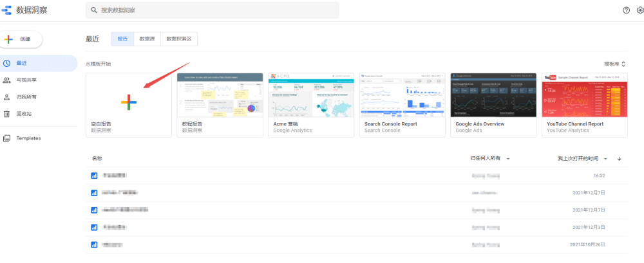
Task: Click the 创建 button
Action: click(x=22, y=39)
